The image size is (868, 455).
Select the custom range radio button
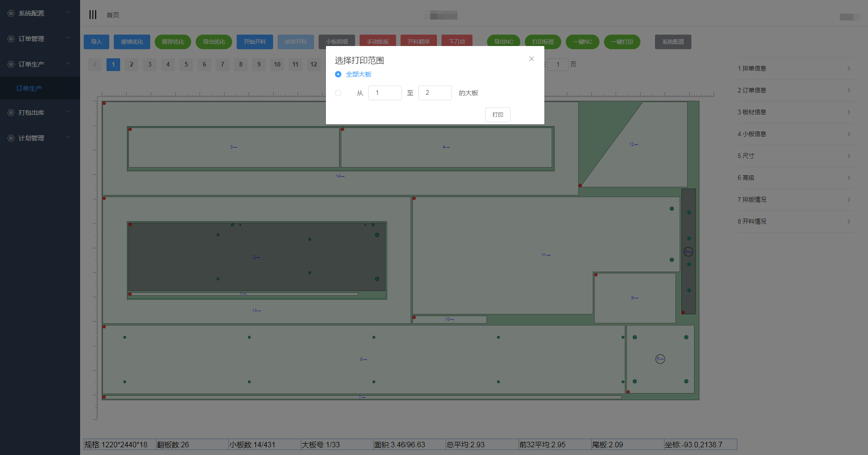tap(338, 93)
